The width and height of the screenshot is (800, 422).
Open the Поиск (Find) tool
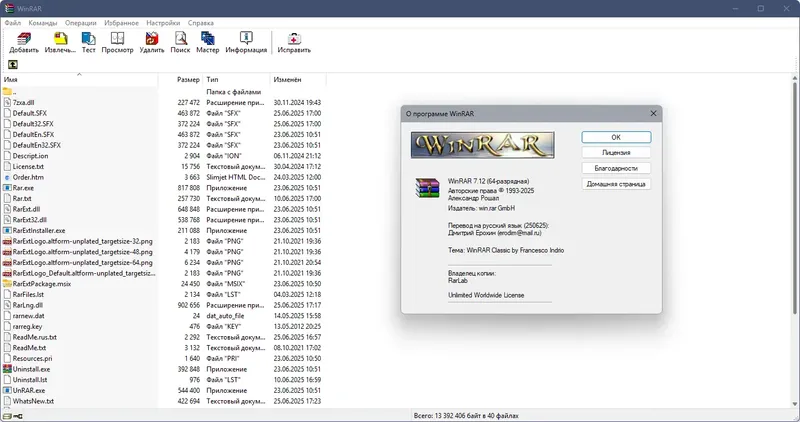click(180, 42)
